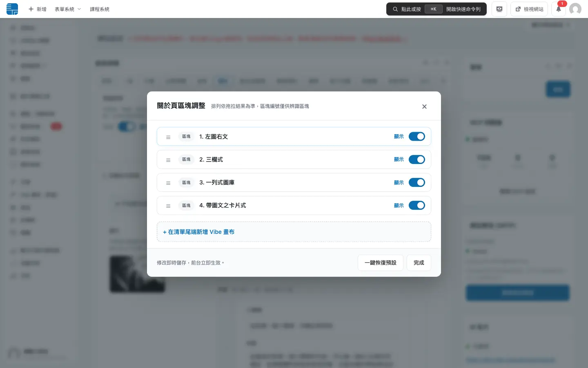Screen dimensions: 588x368
Task: Open the user avatar menu
Action: 575,9
